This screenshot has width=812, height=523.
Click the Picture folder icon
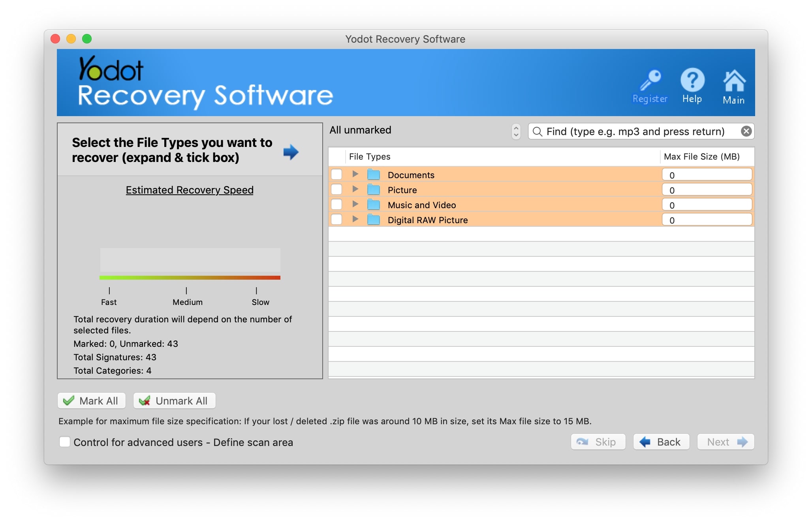pos(373,190)
